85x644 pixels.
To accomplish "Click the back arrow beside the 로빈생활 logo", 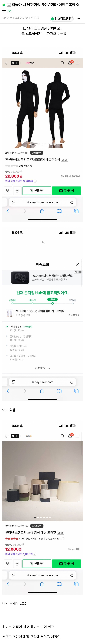I will coord(7,63).
